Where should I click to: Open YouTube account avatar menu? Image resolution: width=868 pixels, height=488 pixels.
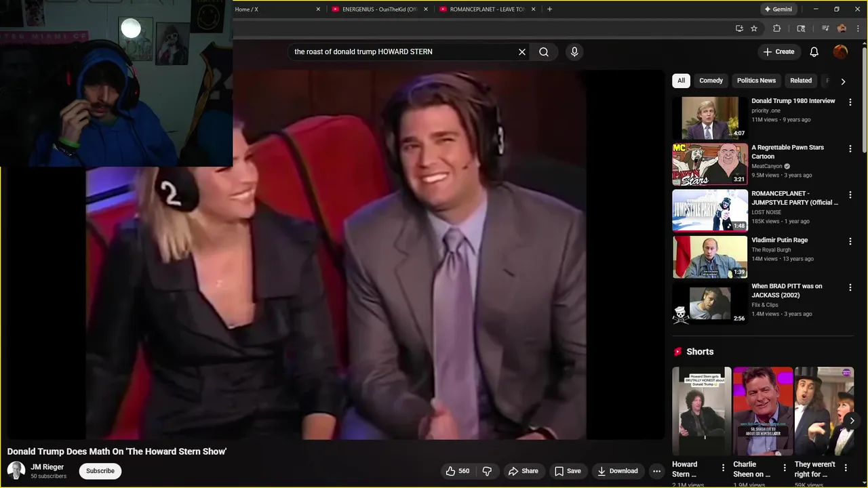tap(840, 52)
